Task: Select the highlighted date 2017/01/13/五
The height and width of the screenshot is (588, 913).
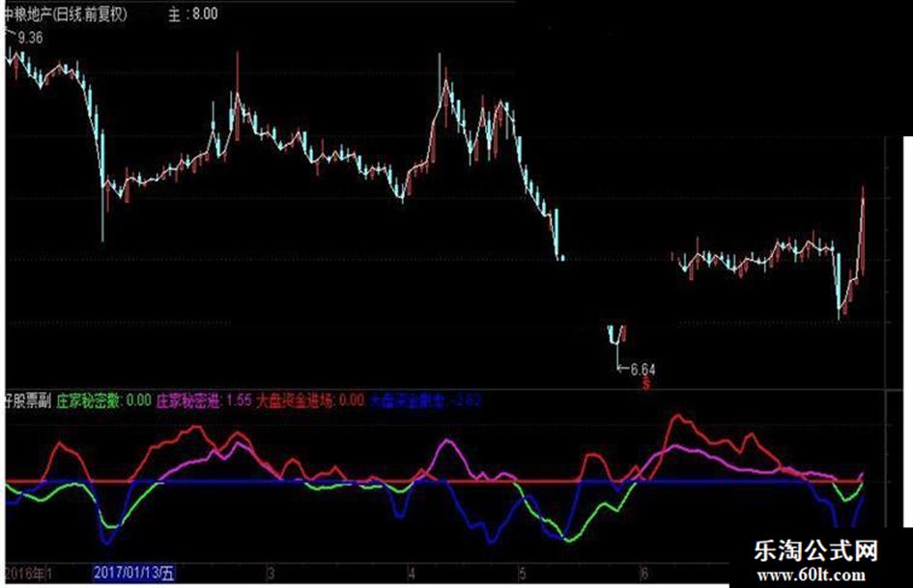Action: (x=134, y=573)
